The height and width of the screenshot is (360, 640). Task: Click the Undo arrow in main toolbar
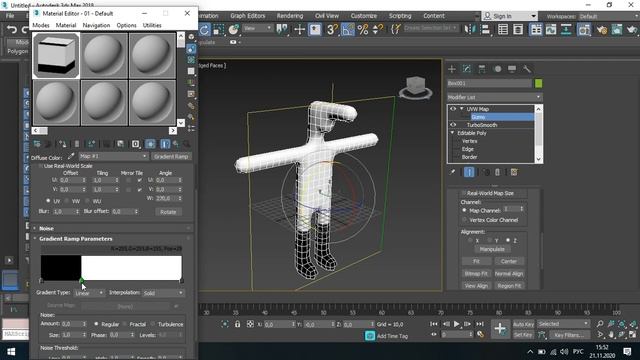pyautogui.click(x=11, y=30)
